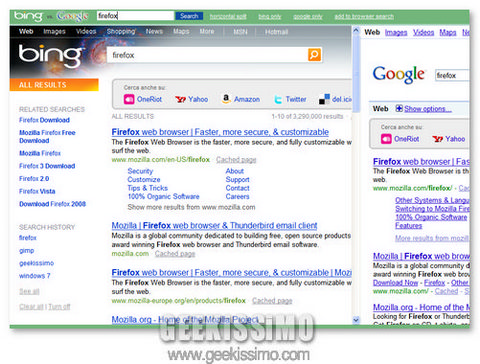480x364 pixels.
Task: Click the bing vs Google logo in the green bar
Action: pyautogui.click(x=51, y=16)
